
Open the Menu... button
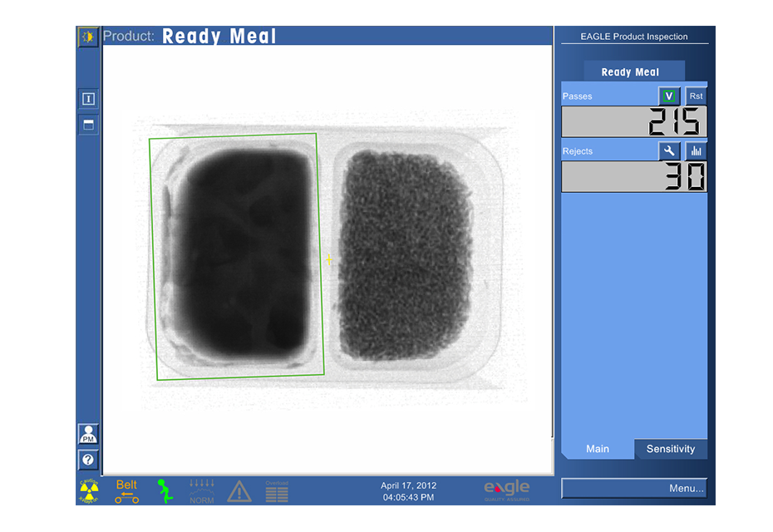tap(634, 488)
